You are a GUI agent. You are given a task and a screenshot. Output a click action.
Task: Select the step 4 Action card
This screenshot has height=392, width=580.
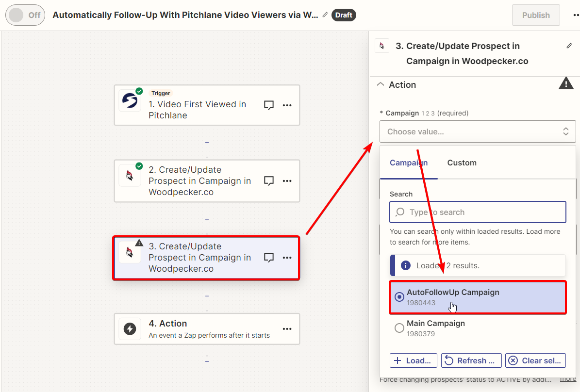(207, 329)
